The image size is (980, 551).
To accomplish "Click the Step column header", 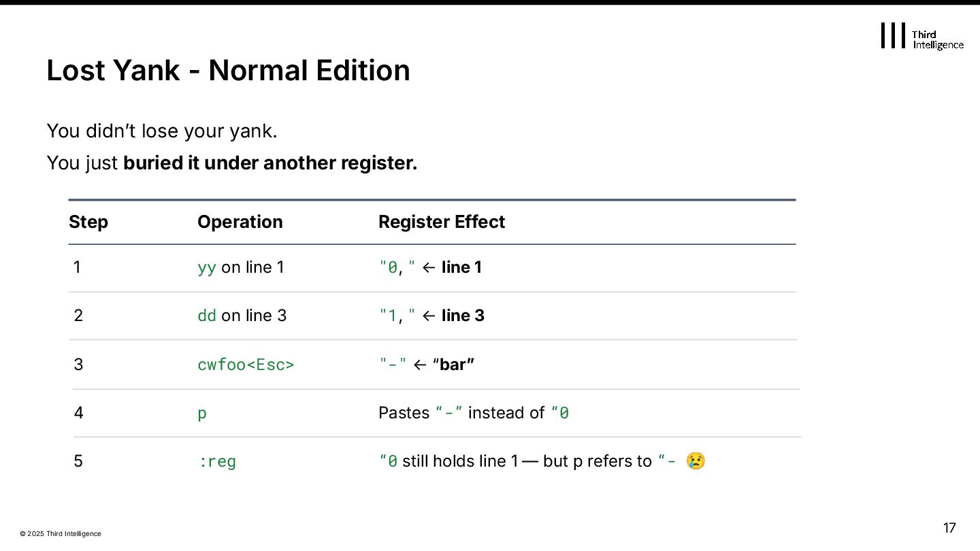I will [88, 222].
